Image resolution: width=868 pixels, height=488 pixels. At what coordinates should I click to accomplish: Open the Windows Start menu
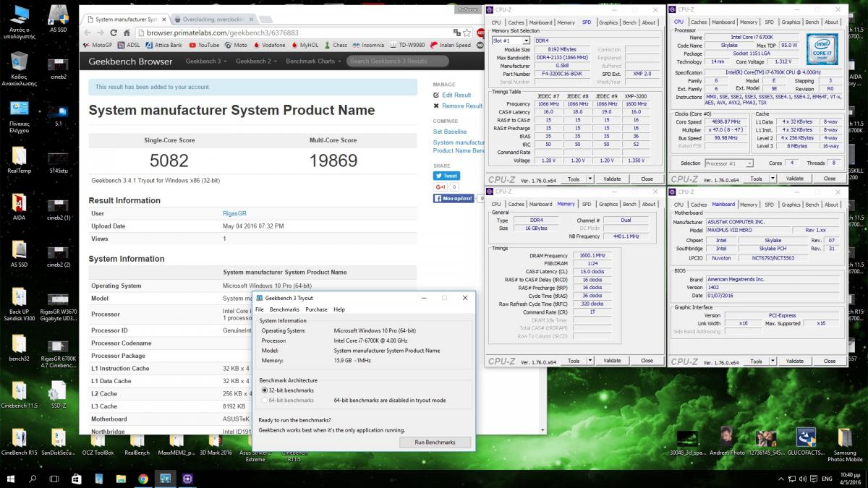click(x=12, y=479)
